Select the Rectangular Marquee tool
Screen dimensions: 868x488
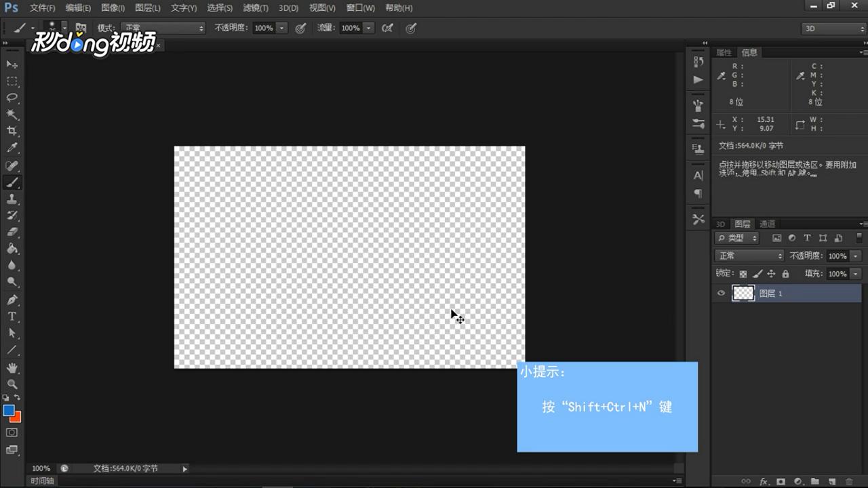coord(12,81)
